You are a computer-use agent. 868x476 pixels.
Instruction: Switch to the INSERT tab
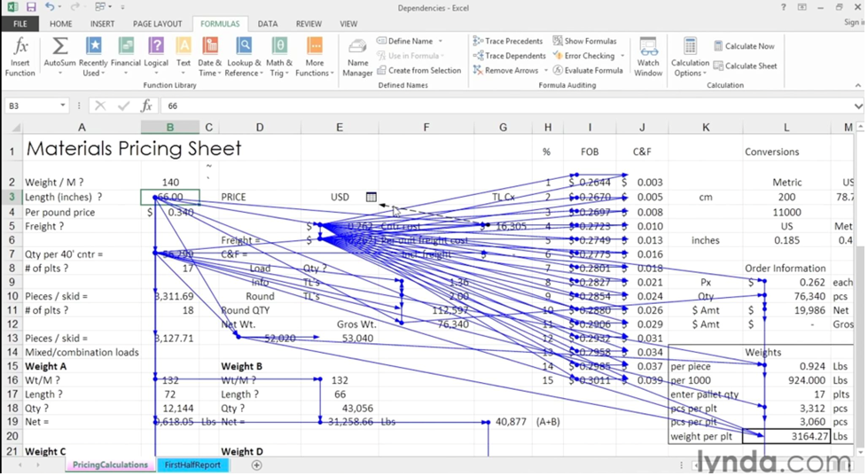click(x=103, y=24)
